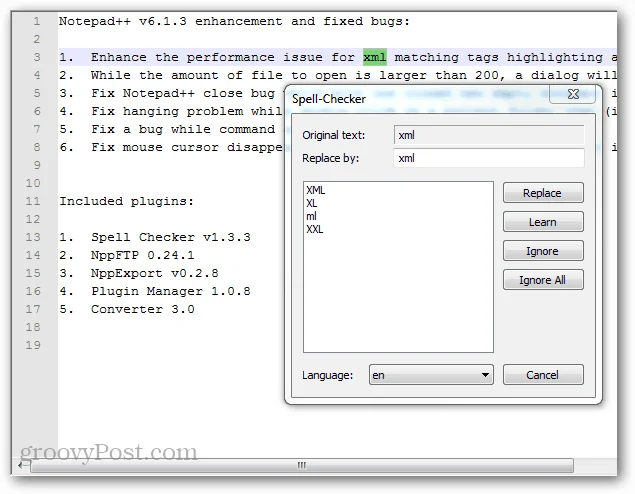Open the Language dropdown set to en

point(431,375)
